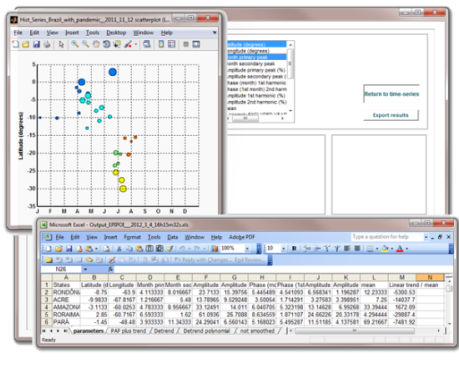
Task: Click Save icon in Excel toolbar
Action: click(69, 248)
